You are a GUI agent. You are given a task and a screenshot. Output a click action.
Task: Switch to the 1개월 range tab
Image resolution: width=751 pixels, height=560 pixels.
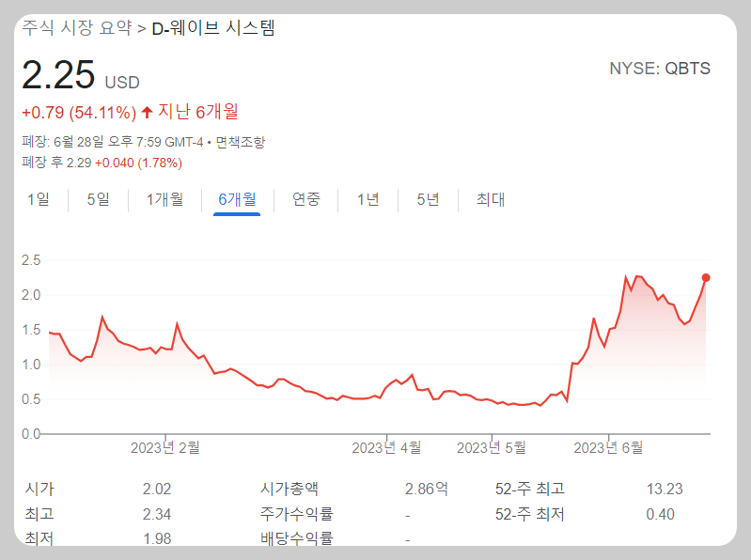click(164, 199)
